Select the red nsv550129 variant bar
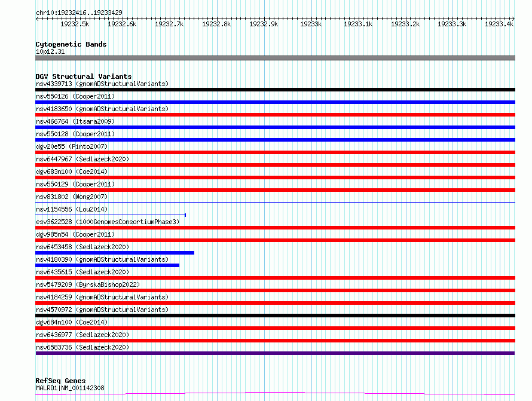This screenshot has height=401, width=532. point(275,190)
